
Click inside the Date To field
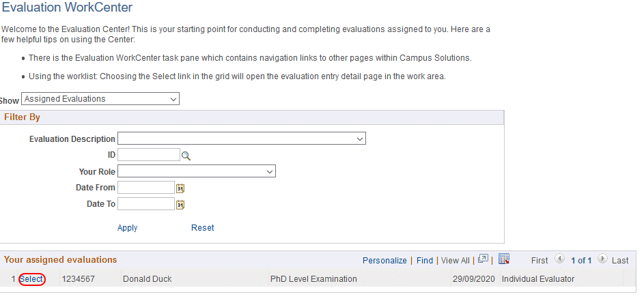[x=146, y=204]
